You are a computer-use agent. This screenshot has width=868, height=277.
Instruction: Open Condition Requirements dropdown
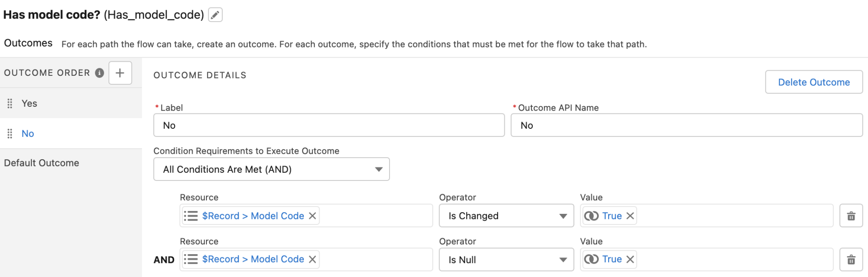[272, 169]
